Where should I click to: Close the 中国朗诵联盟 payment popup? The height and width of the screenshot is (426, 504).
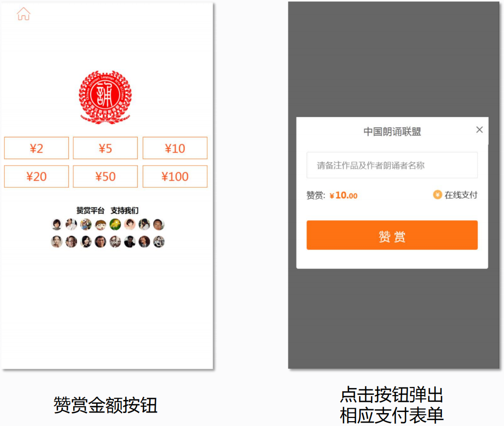tap(479, 129)
